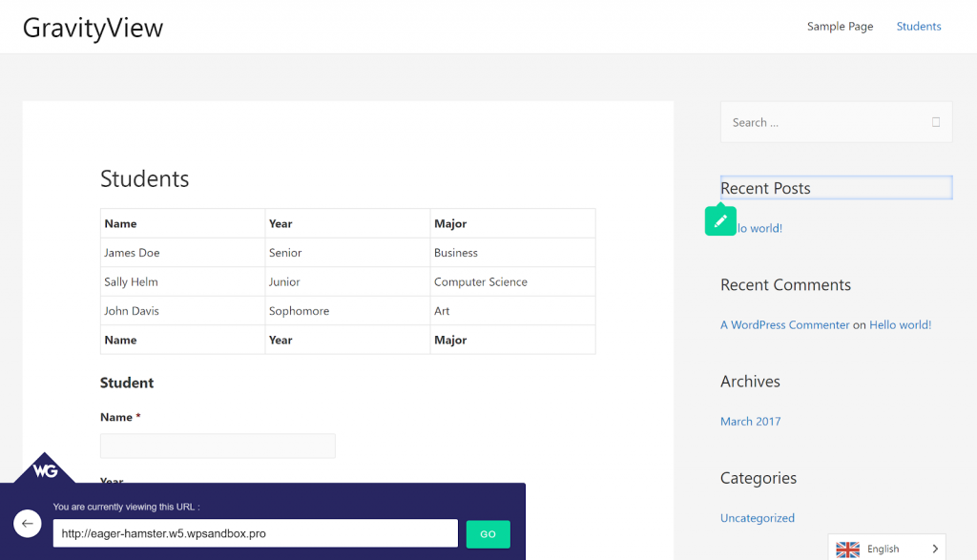The image size is (977, 560).
Task: Click the green pencil edit icon
Action: pos(720,220)
